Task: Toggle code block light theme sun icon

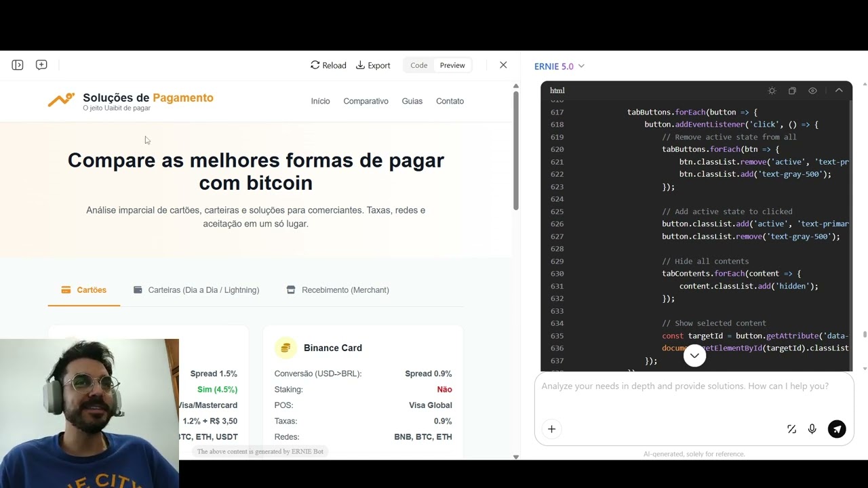Action: point(772,91)
